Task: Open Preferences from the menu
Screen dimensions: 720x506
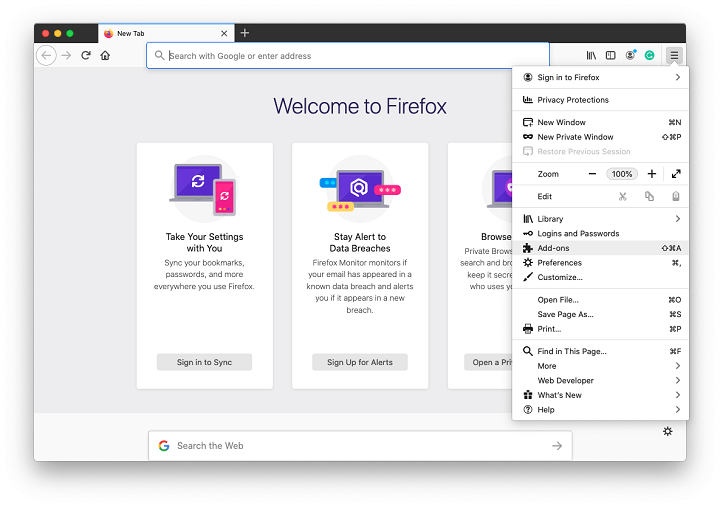Action: point(600,263)
